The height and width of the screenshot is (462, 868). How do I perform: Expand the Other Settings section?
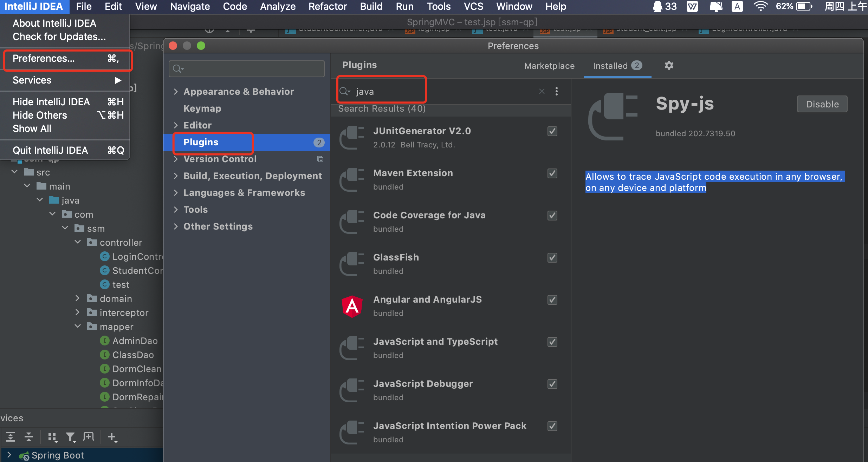coord(176,226)
